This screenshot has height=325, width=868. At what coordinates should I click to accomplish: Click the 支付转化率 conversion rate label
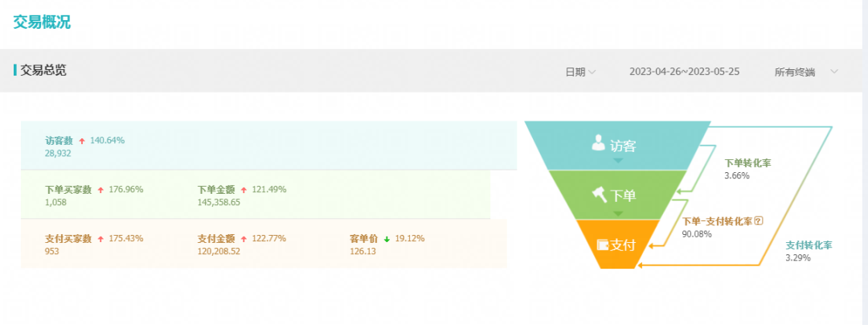809,245
